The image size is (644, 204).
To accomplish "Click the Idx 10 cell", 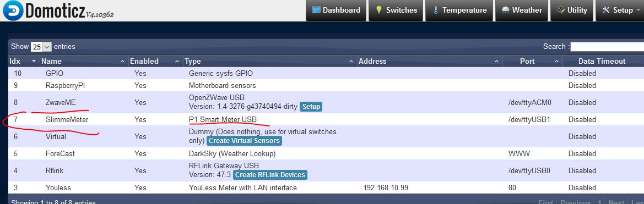I will [x=18, y=74].
